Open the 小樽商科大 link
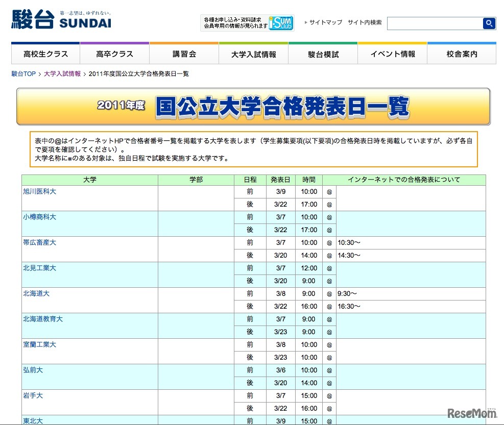 tap(39, 217)
